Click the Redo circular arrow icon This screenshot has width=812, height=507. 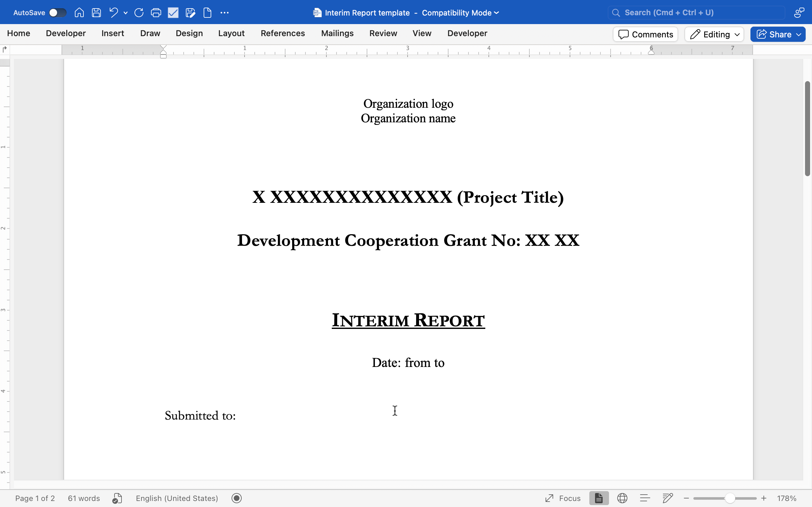click(x=139, y=13)
